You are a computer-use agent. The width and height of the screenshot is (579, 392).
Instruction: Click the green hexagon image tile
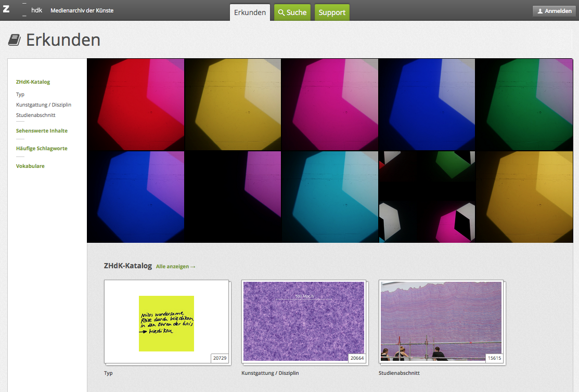coord(527,104)
